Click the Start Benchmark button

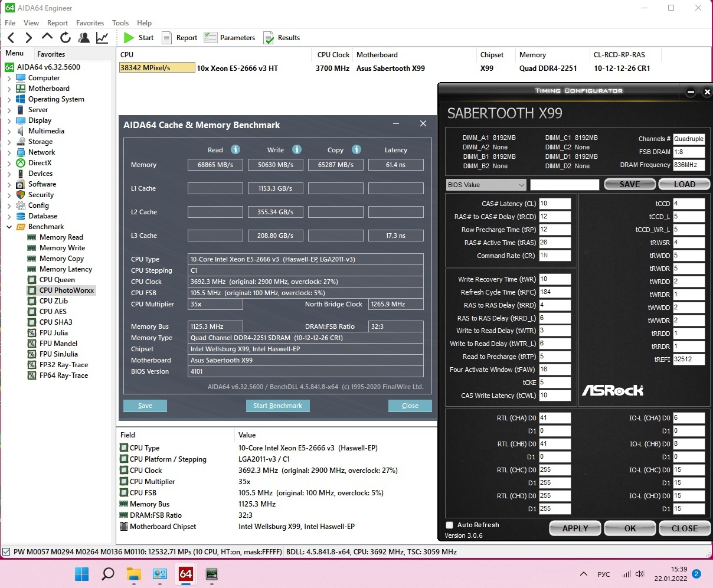click(277, 406)
